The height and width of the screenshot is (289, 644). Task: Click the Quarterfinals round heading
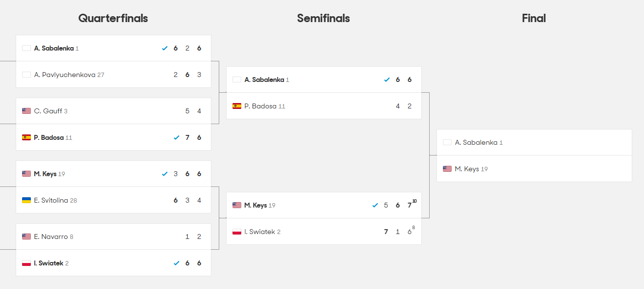(113, 19)
